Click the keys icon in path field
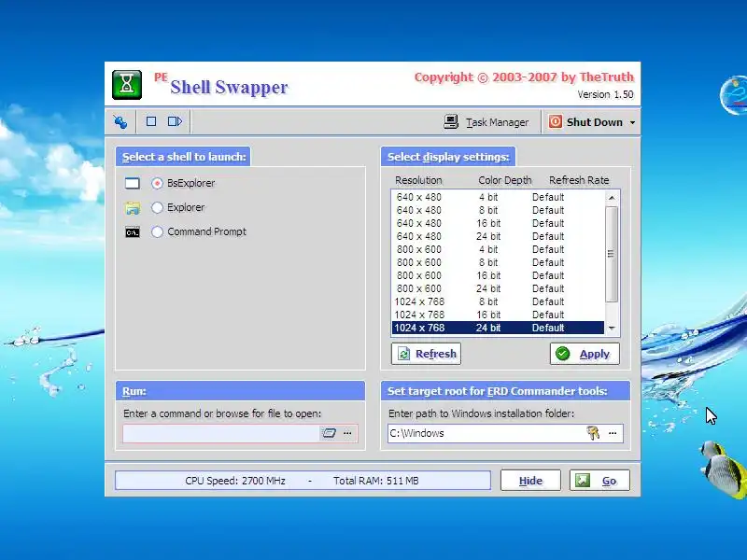747x560 pixels. pyautogui.click(x=593, y=433)
